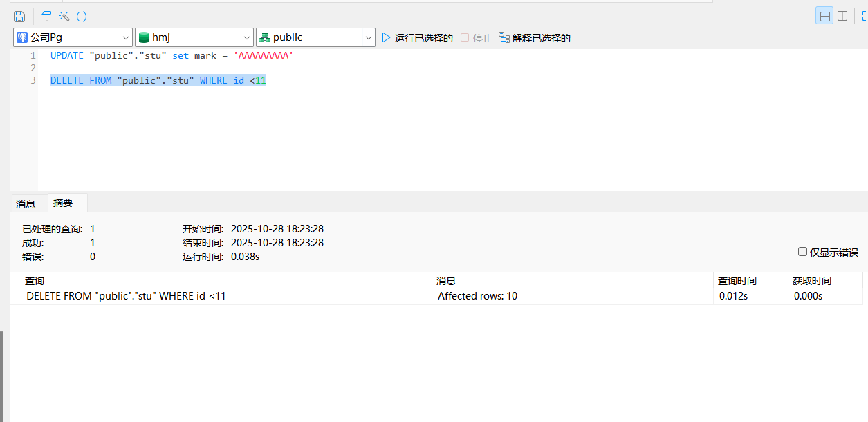Open the hmj database dropdown
Viewport: 868px width, 422px height.
(194, 37)
